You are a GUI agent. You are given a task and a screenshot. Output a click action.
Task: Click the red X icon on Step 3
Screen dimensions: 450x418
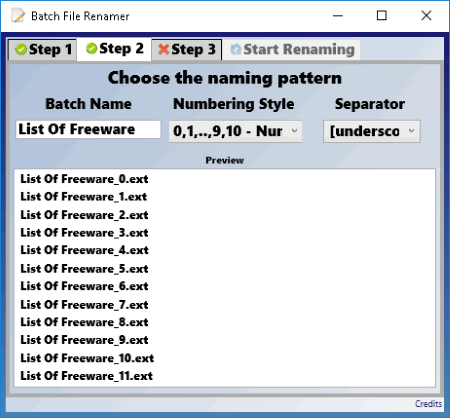(164, 49)
